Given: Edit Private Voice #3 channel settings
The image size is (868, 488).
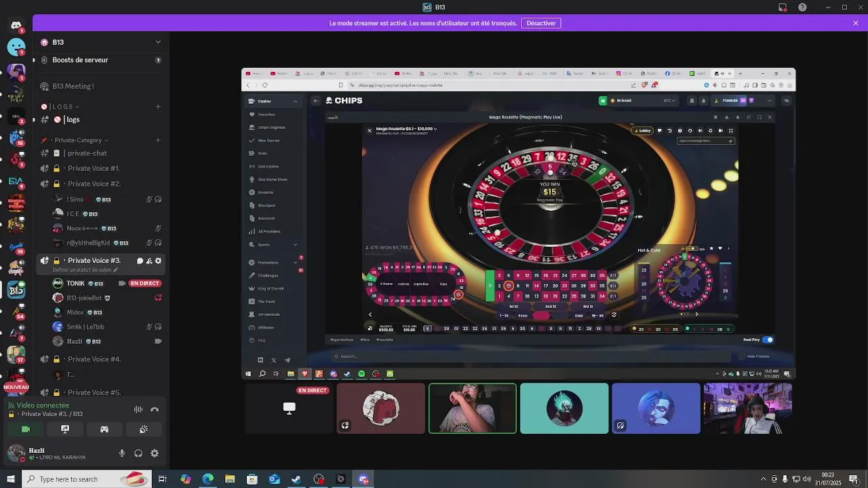Looking at the screenshot, I should tap(159, 261).
